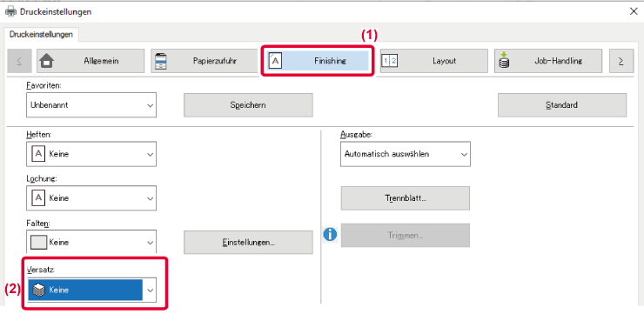Click the page icon on Finishing tab

[x=275, y=61]
